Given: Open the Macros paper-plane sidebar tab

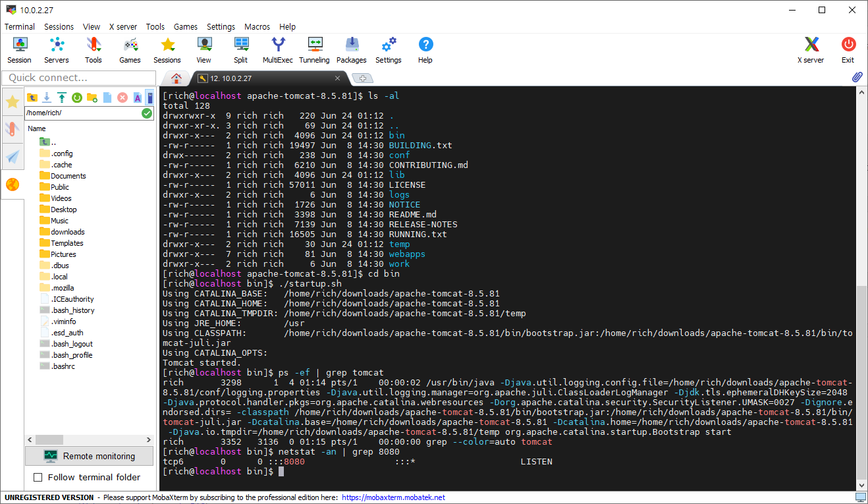Looking at the screenshot, I should point(13,156).
